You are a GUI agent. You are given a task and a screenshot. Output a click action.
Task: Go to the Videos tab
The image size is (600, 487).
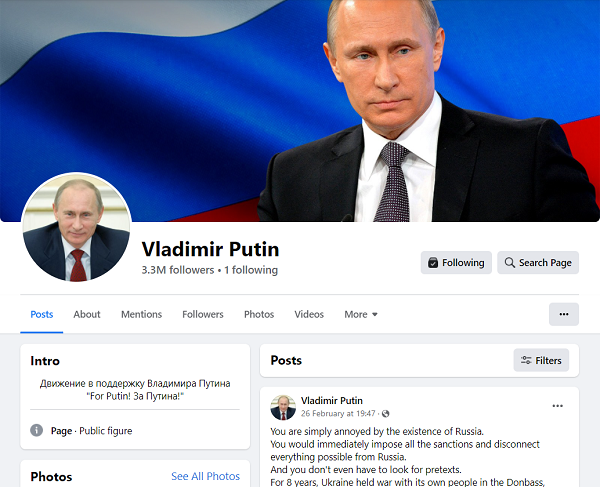[x=309, y=314]
